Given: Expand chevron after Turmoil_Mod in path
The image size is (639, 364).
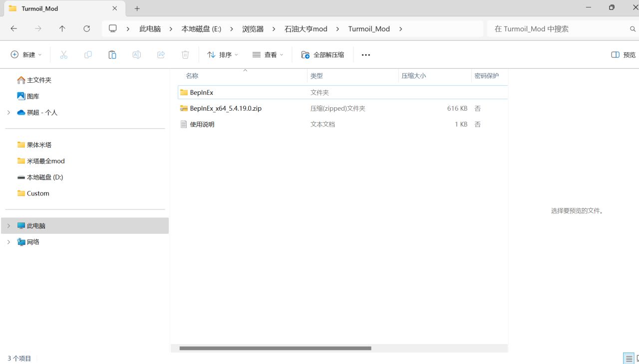Looking at the screenshot, I should (x=400, y=29).
